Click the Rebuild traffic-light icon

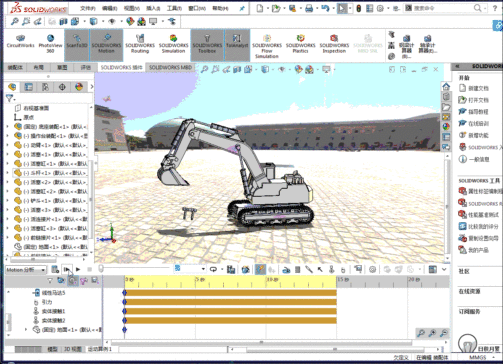point(359,8)
